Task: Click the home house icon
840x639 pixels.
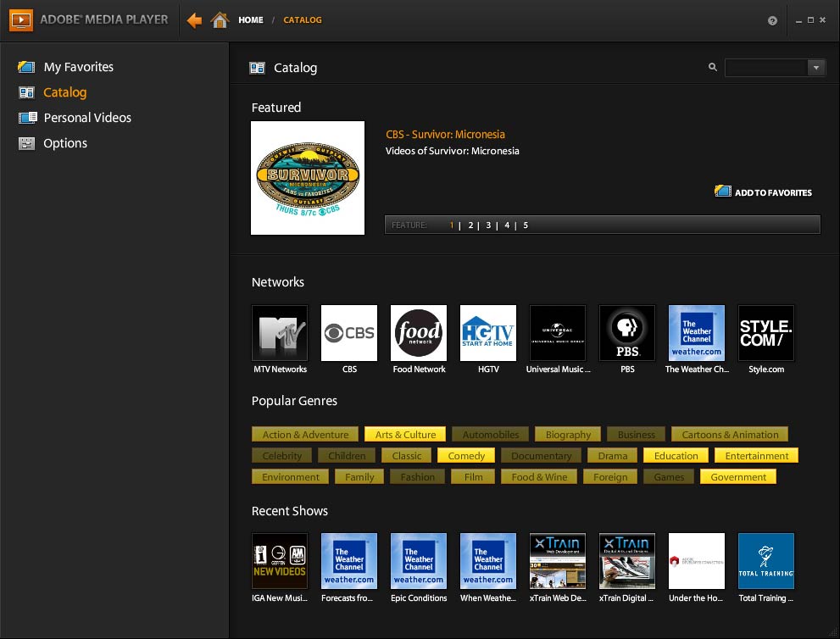Action: tap(220, 19)
